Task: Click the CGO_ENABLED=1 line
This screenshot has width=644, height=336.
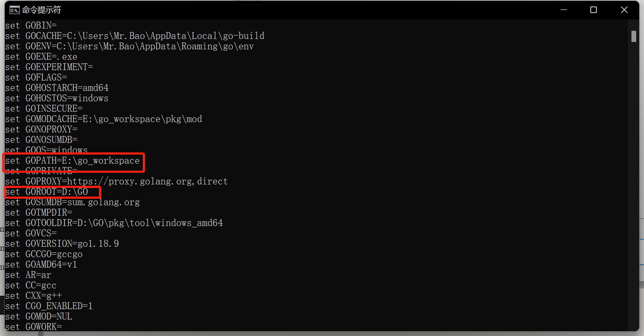Action: [x=49, y=306]
